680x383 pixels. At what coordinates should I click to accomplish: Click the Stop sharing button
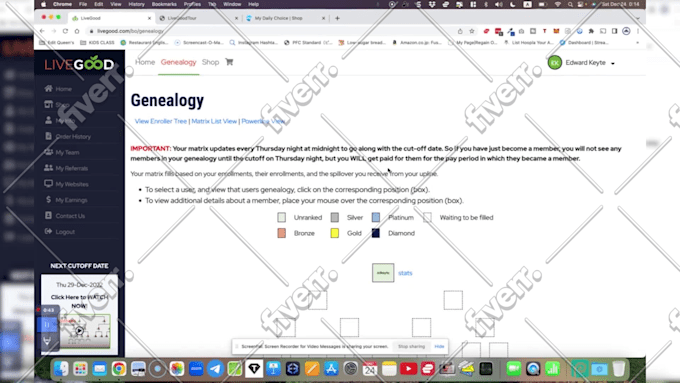(x=411, y=346)
